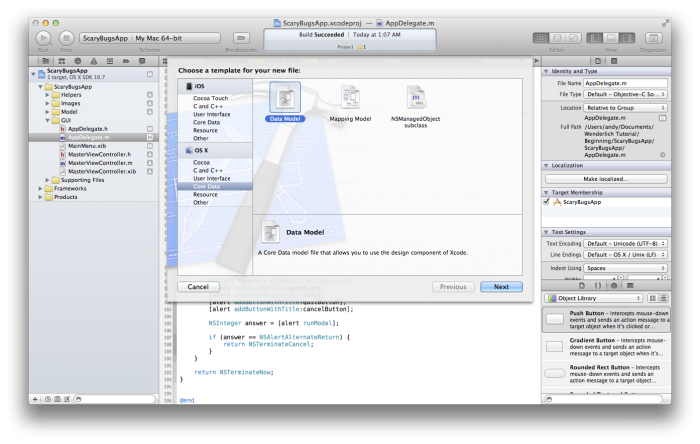Select MasterViewController.xib file
The image size is (700, 444).
point(102,171)
